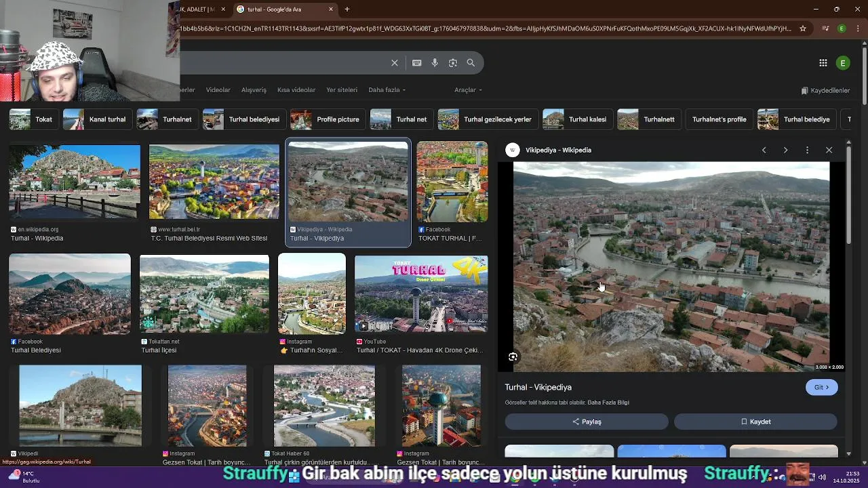Click the browser address bar URL
The image size is (868, 488).
(485, 28)
